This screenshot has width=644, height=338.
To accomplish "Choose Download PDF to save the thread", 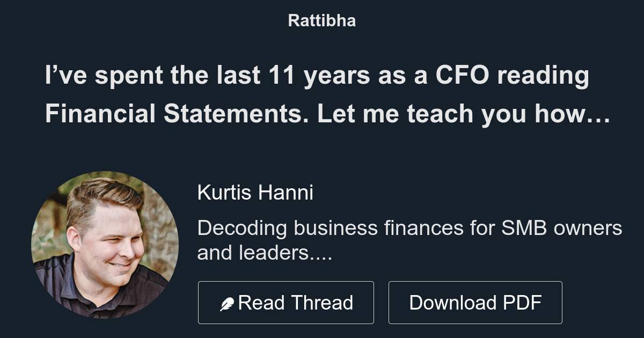I will (475, 302).
